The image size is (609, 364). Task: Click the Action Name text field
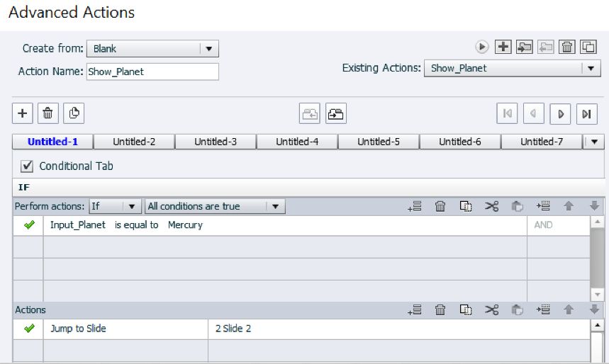152,72
